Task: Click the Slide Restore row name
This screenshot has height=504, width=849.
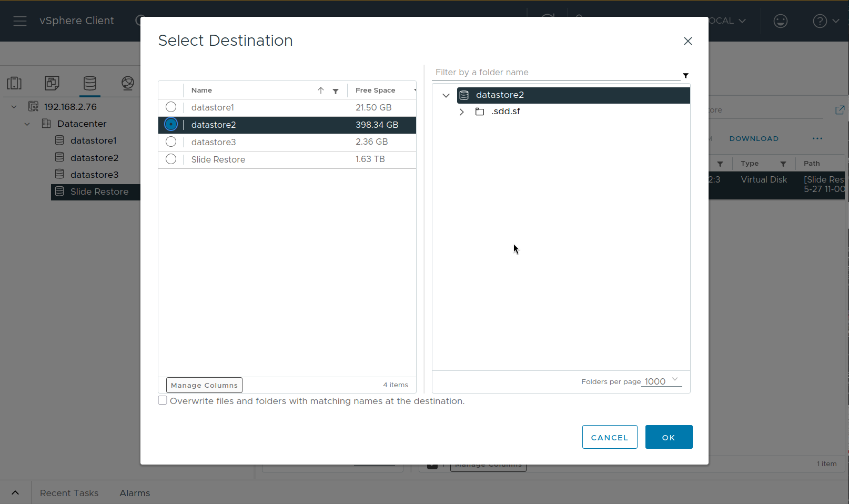Action: tap(218, 159)
